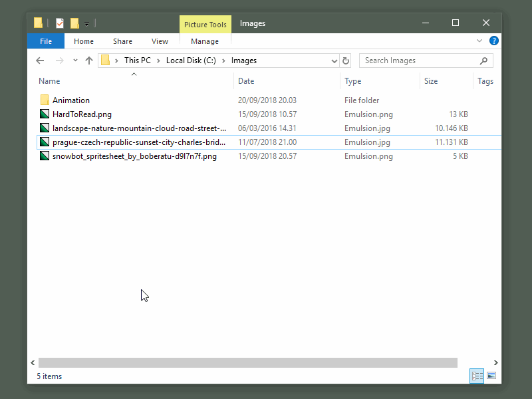Go forward with the right arrow
Viewport: 532px width, 399px height.
pos(60,61)
